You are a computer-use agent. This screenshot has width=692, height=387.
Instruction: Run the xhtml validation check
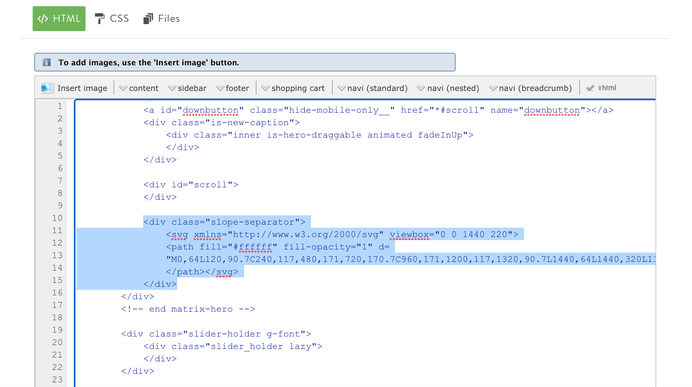(x=601, y=88)
